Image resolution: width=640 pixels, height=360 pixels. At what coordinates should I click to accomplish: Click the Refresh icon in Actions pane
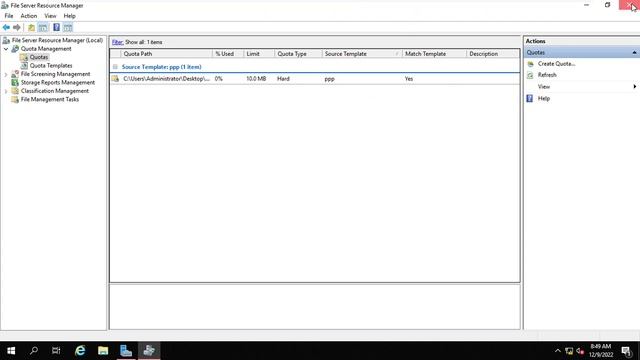pyautogui.click(x=530, y=75)
